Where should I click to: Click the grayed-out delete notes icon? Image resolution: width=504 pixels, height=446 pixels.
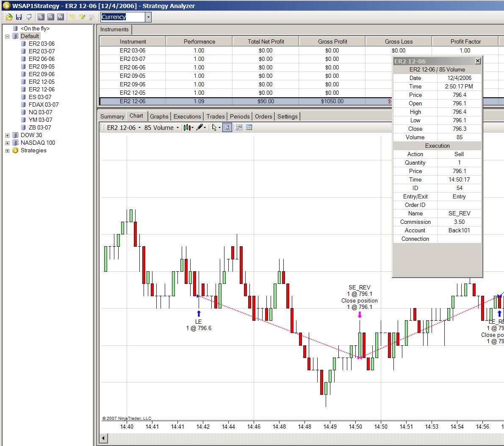click(91, 17)
